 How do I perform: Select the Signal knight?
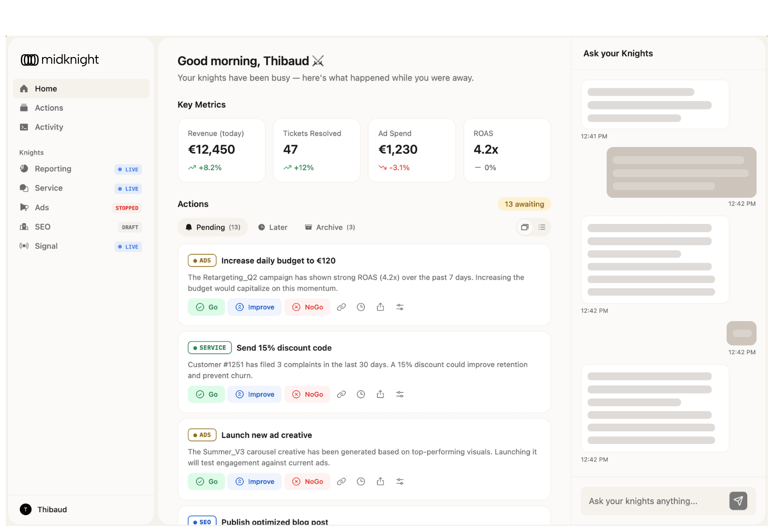pyautogui.click(x=46, y=246)
